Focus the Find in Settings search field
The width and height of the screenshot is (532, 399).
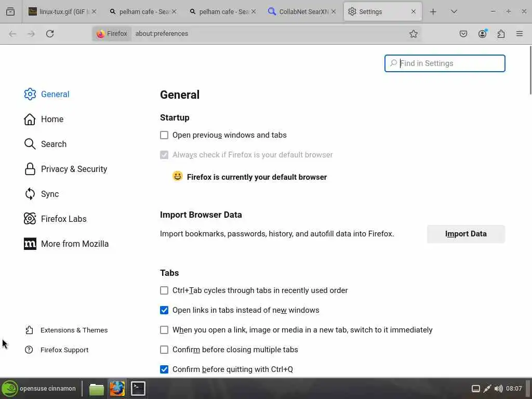coord(445,63)
